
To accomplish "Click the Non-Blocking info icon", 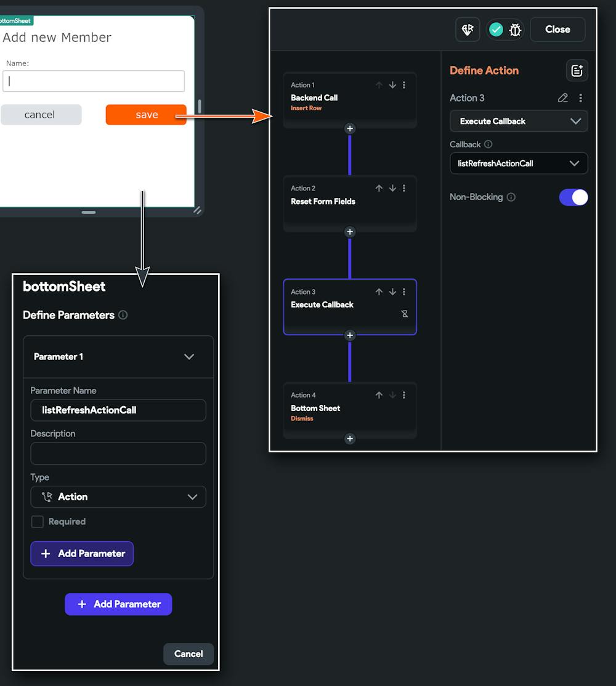I will [511, 197].
